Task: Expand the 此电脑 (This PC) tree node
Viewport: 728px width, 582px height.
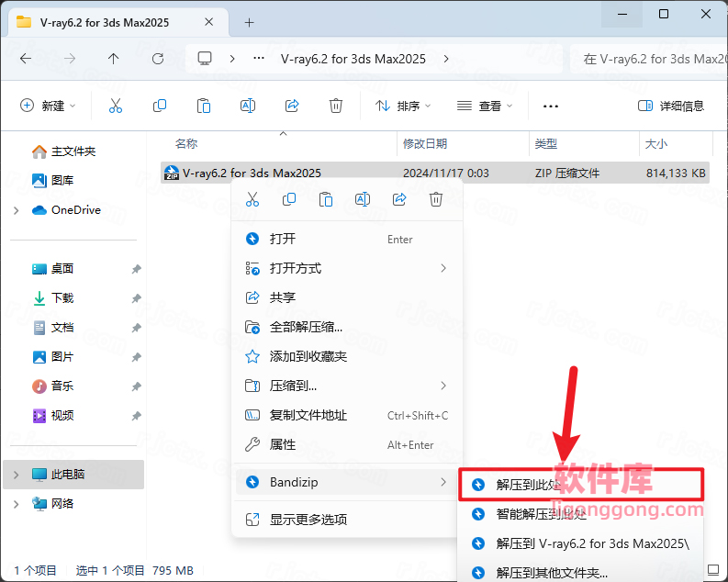Action: 17,475
